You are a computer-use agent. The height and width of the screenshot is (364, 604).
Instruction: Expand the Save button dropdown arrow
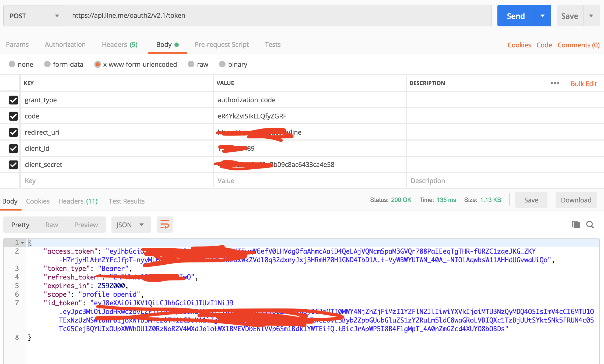click(x=591, y=16)
